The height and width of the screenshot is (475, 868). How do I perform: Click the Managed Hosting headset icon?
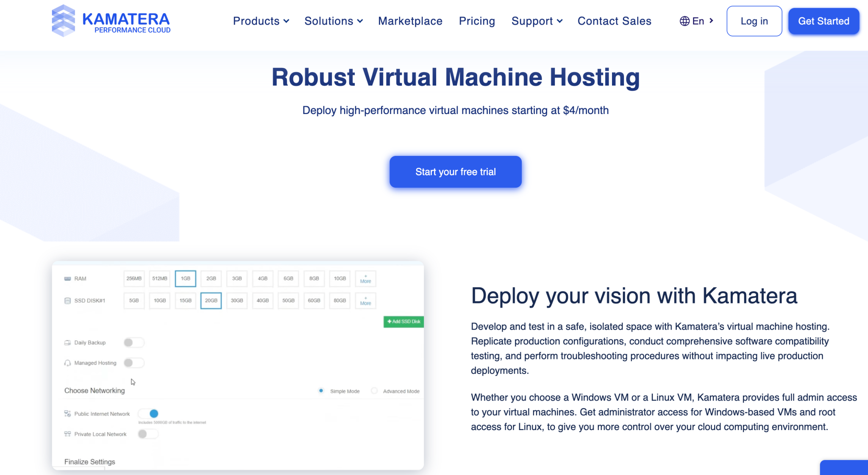[x=68, y=363]
